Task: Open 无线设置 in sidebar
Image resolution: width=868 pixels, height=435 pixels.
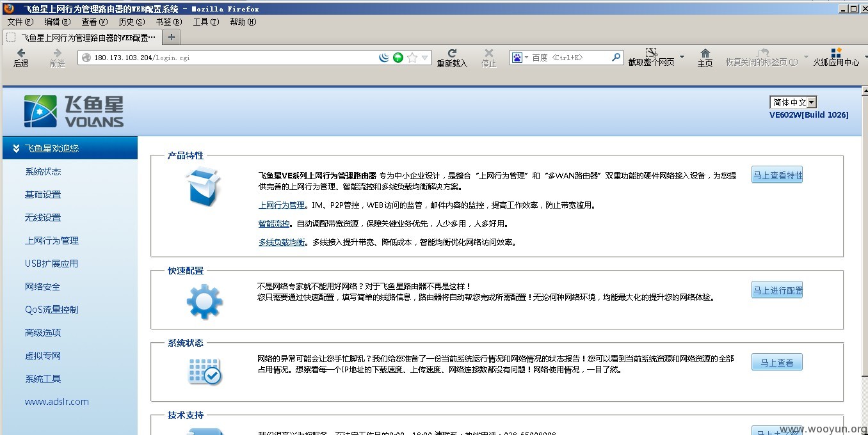Action: (x=43, y=217)
